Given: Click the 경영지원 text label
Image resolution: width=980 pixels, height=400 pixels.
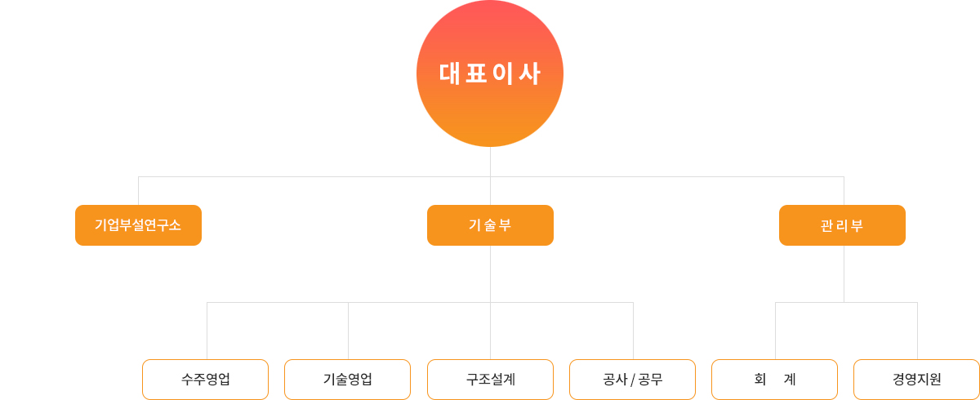Looking at the screenshot, I should click(917, 380).
